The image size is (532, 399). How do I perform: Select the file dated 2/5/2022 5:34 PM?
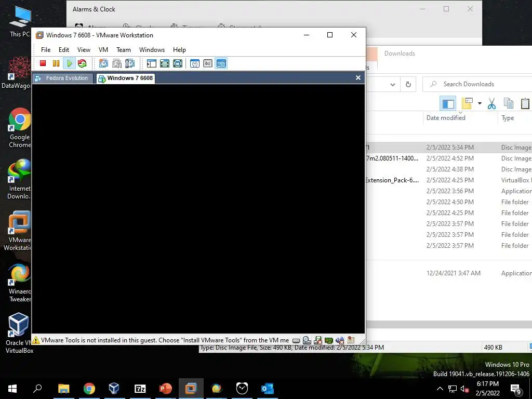coord(449,148)
